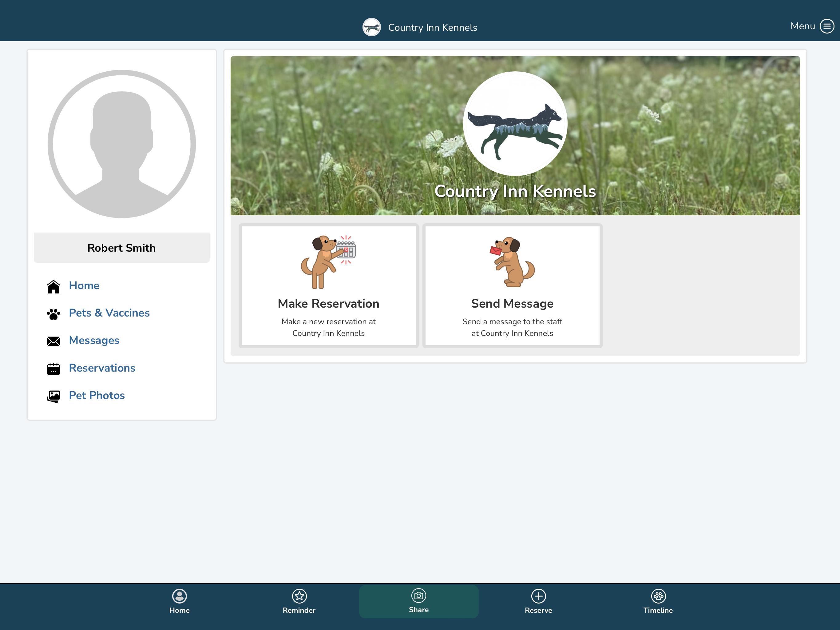
Task: Switch to the Home bottom tab label
Action: pos(179,610)
